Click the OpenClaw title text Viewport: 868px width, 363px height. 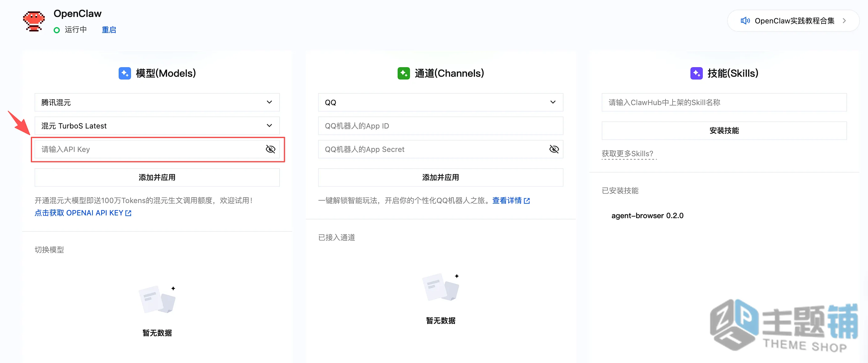77,14
